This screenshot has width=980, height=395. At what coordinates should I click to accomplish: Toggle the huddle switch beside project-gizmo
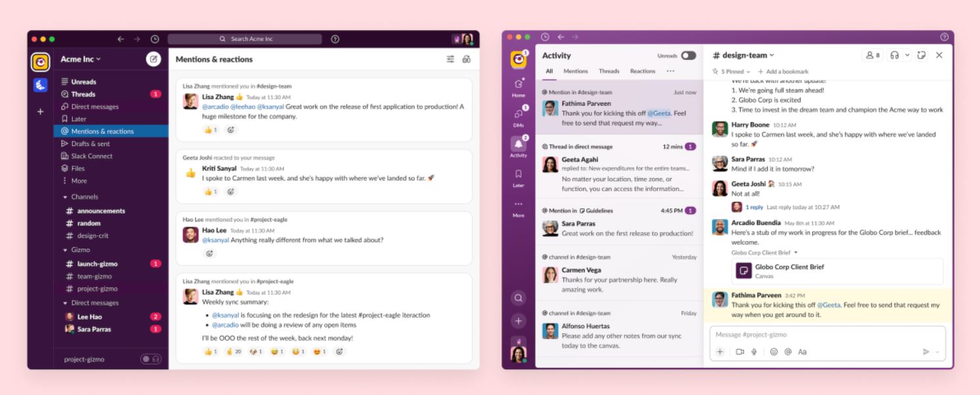[151, 359]
